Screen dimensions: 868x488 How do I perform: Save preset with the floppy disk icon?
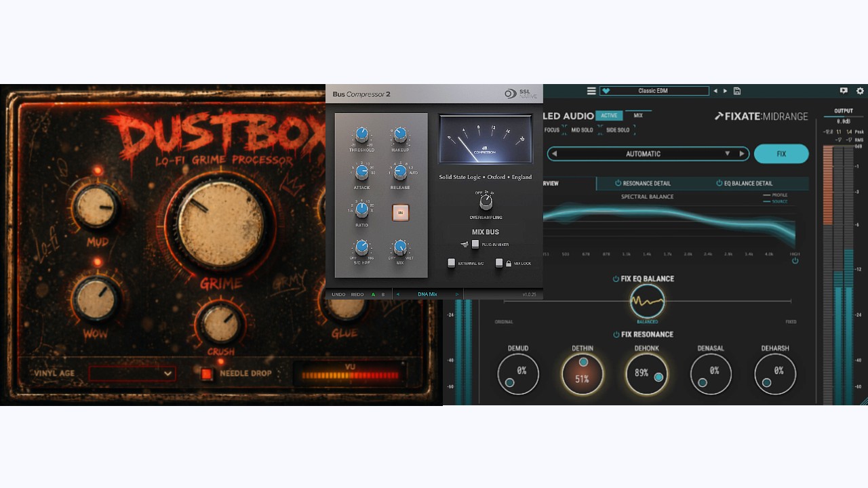coord(737,91)
